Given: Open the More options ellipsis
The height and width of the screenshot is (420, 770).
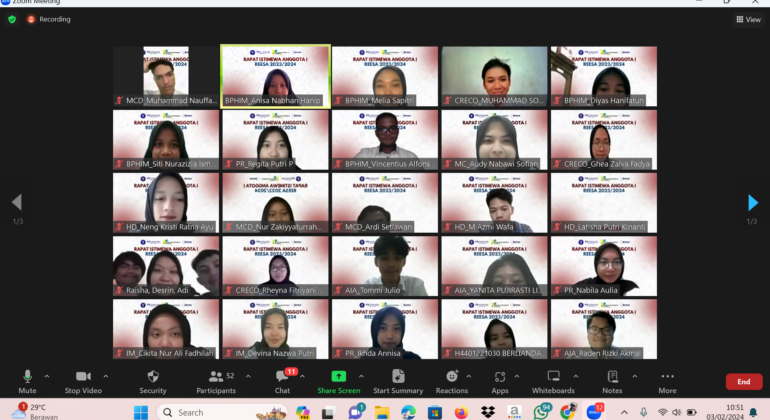Looking at the screenshot, I should point(667,382).
